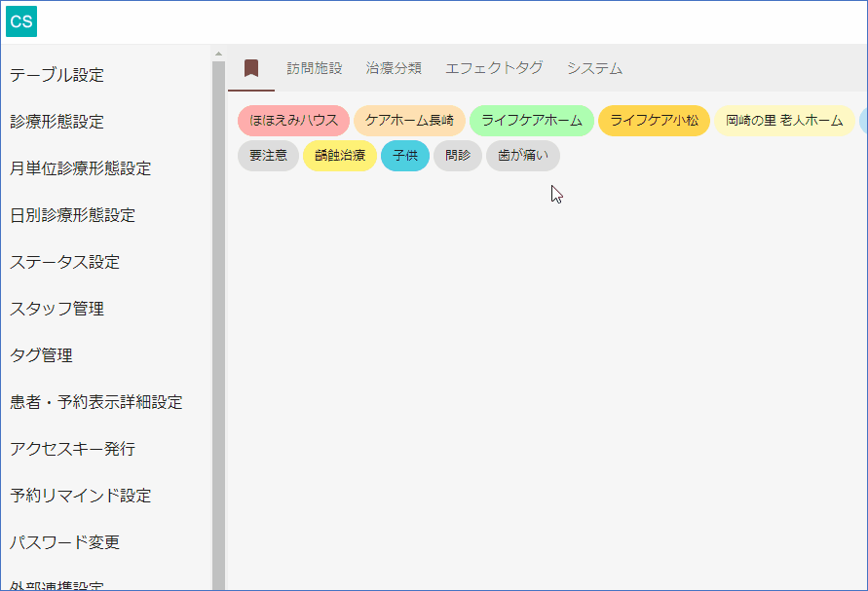
Task: Click the gray 要注意 tag
Action: click(x=268, y=156)
